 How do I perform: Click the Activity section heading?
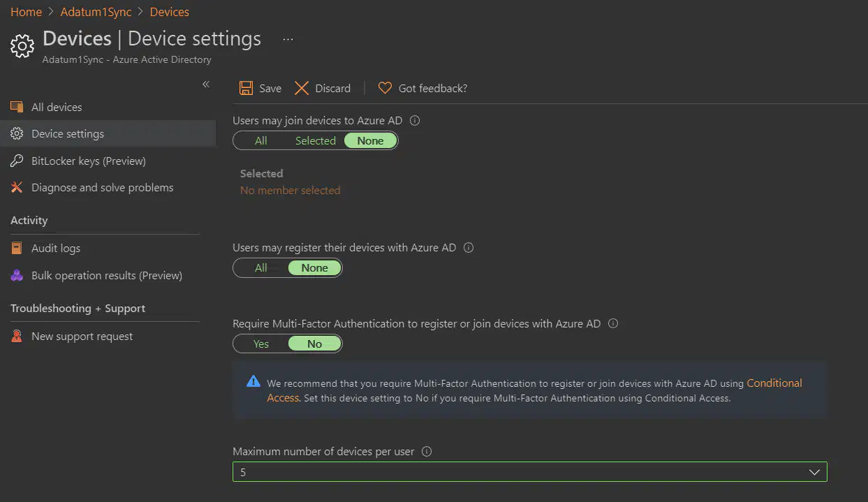(x=29, y=220)
